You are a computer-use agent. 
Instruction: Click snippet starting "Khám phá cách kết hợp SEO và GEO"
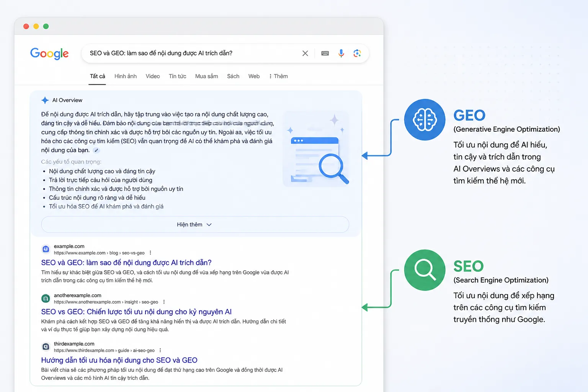click(x=164, y=325)
